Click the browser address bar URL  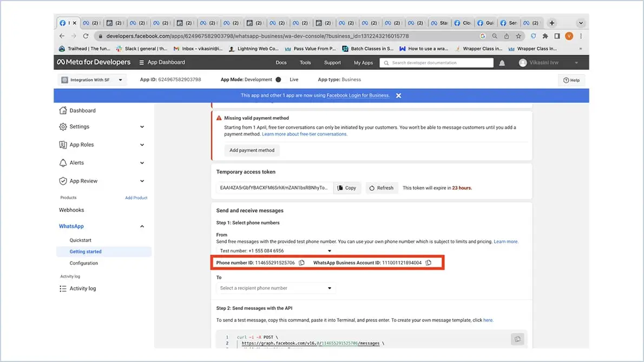pyautogui.click(x=257, y=36)
